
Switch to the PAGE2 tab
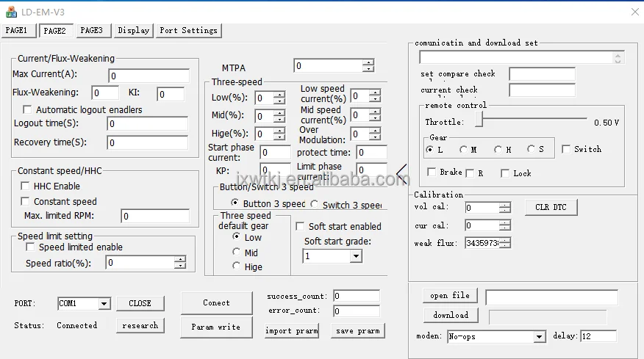click(x=55, y=31)
